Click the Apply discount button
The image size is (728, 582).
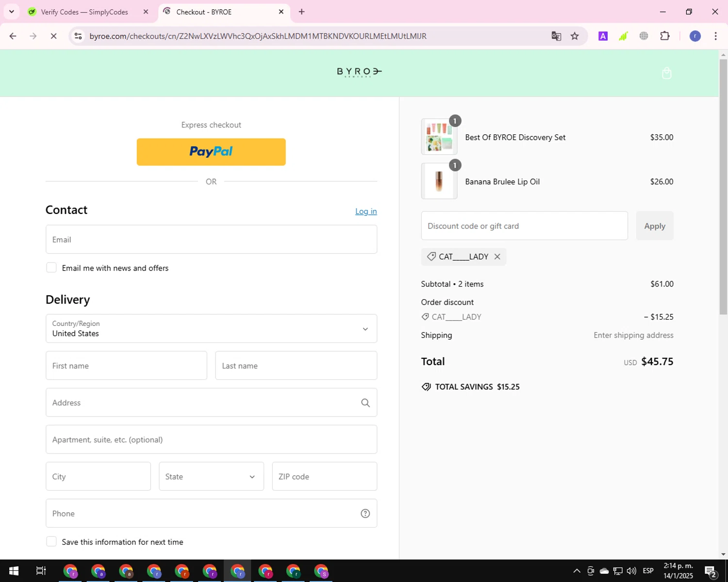pos(655,226)
